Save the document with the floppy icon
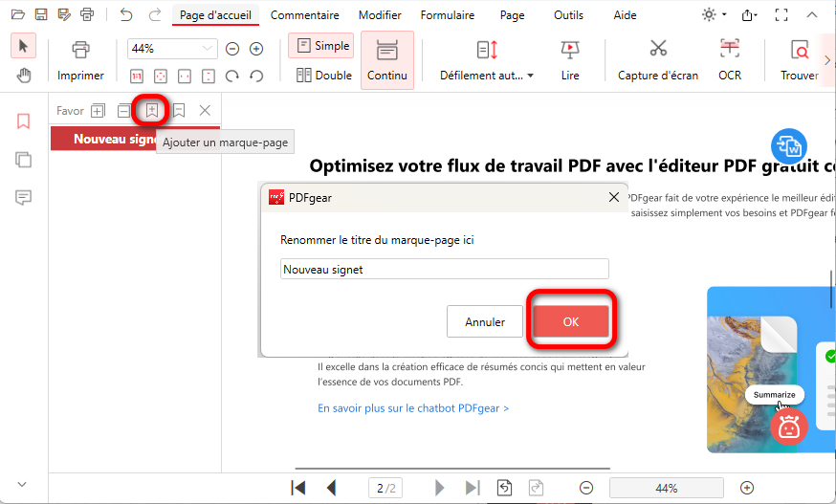The width and height of the screenshot is (836, 504). (41, 14)
